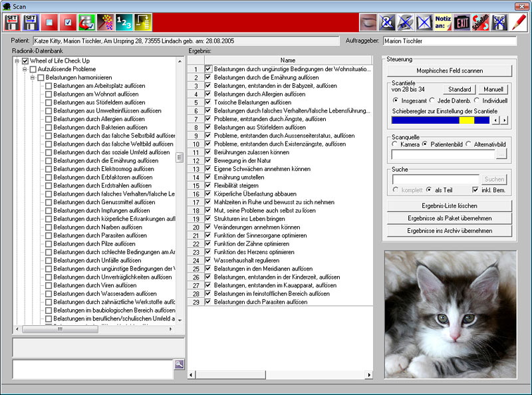Select result row Bewegung in der Natur

click(x=242, y=160)
